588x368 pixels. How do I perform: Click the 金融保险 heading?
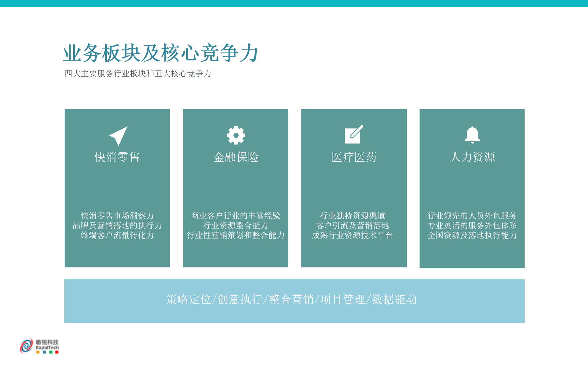(x=236, y=157)
